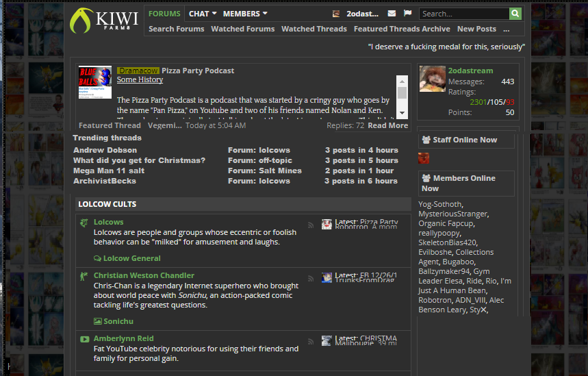Click the latest poster avatar in Amberlynn row
The height and width of the screenshot is (376, 588).
(327, 340)
